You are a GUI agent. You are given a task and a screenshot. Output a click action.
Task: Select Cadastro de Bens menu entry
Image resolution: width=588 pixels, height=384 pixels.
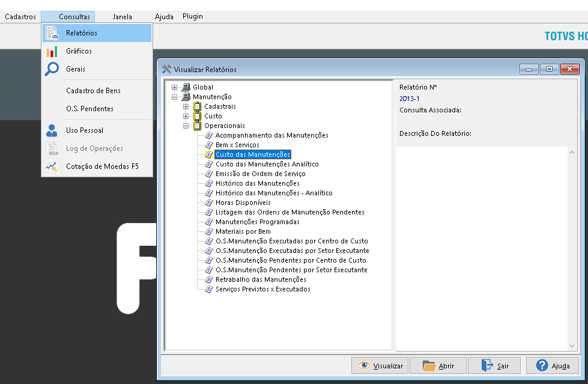point(97,91)
